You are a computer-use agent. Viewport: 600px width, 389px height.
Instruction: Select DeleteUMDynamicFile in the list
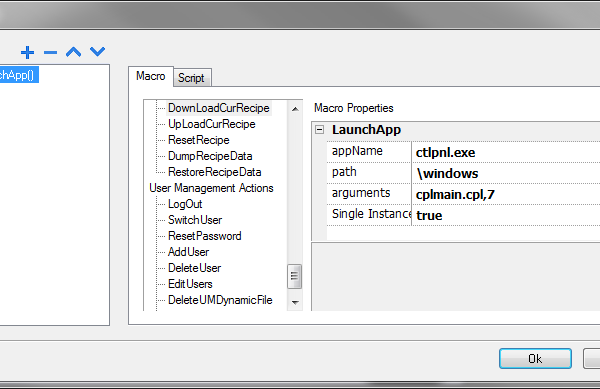click(x=220, y=300)
